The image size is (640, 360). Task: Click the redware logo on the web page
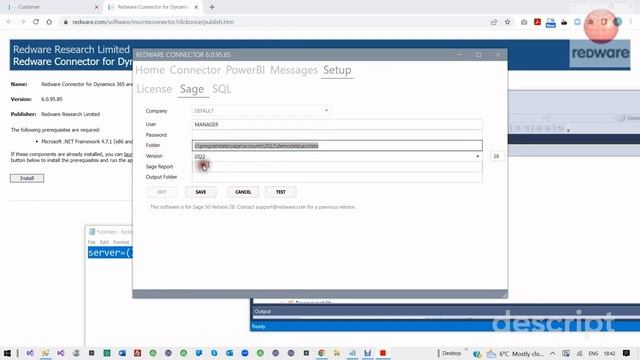600,53
